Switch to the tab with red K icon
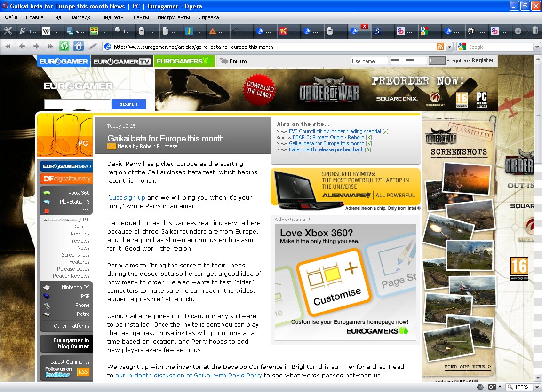This screenshot has height=392, width=542. pos(287,31)
